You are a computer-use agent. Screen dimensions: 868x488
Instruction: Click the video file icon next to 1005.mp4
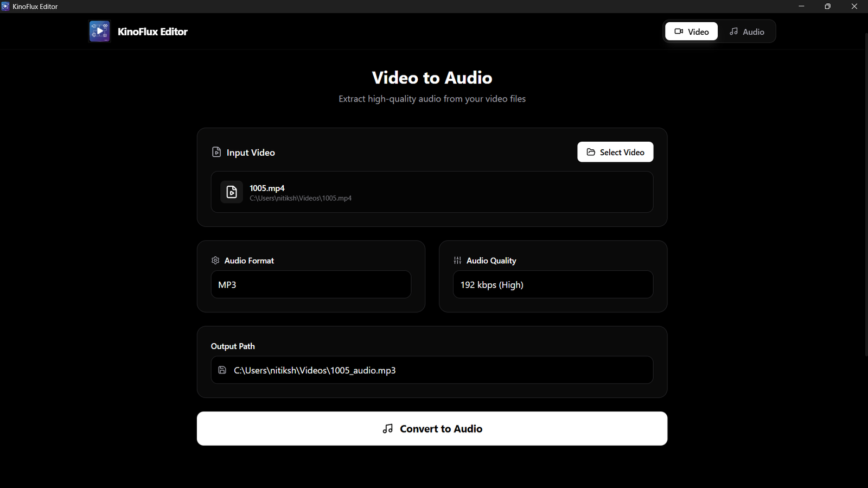(x=232, y=192)
